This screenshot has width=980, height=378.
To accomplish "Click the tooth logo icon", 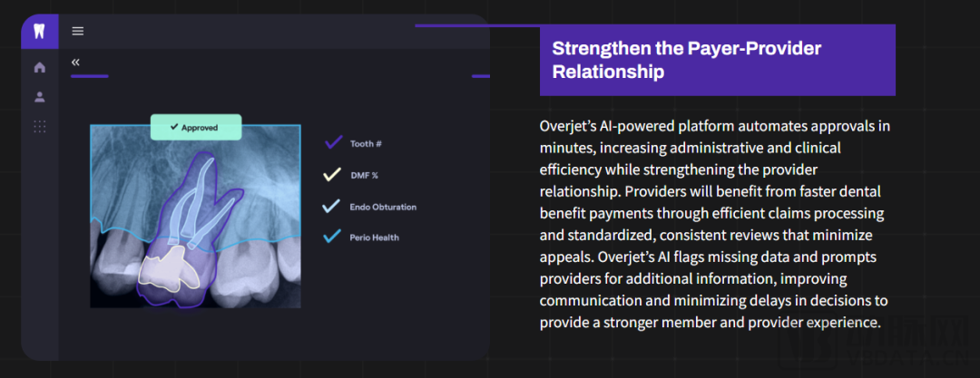I will pyautogui.click(x=39, y=31).
